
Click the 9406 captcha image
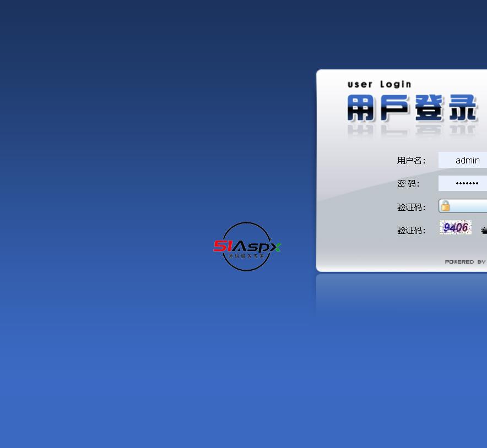click(x=455, y=227)
